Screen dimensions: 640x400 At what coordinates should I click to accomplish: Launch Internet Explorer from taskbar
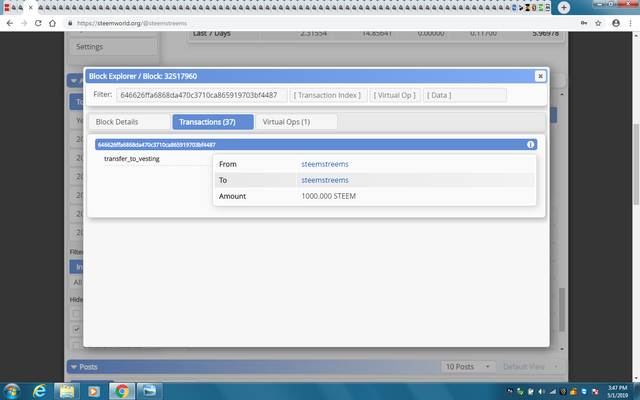click(39, 392)
